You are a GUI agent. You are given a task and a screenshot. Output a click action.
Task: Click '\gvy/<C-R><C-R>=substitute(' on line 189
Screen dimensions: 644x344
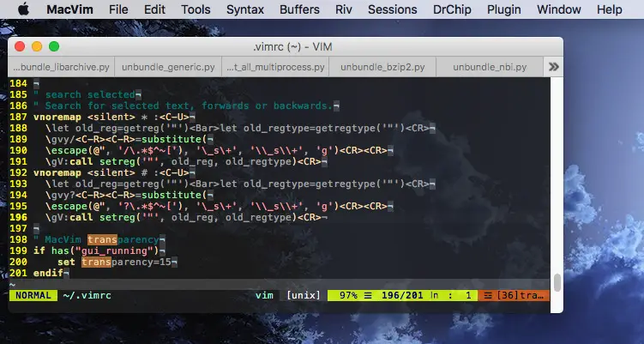tap(126, 139)
